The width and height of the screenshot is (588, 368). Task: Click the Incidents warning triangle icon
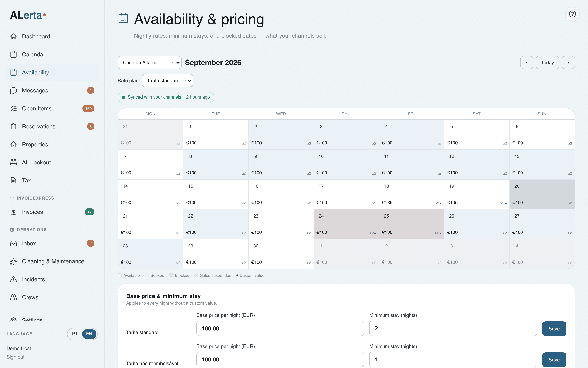(13, 279)
